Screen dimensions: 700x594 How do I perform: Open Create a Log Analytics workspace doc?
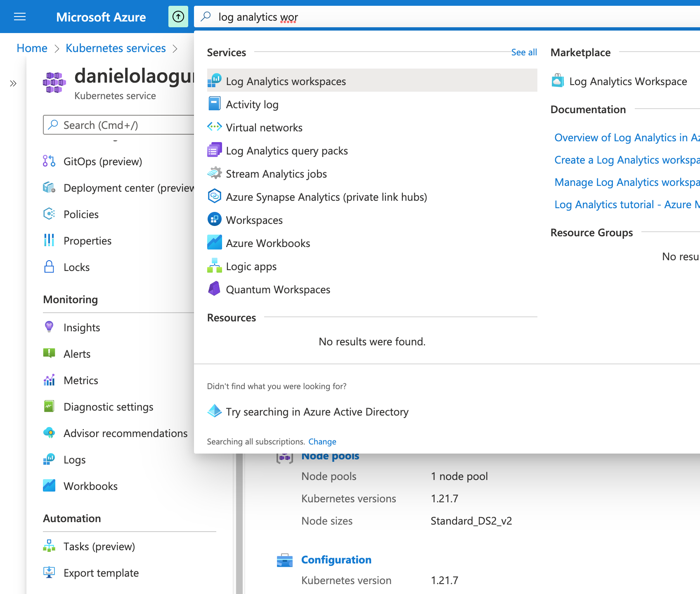627,160
